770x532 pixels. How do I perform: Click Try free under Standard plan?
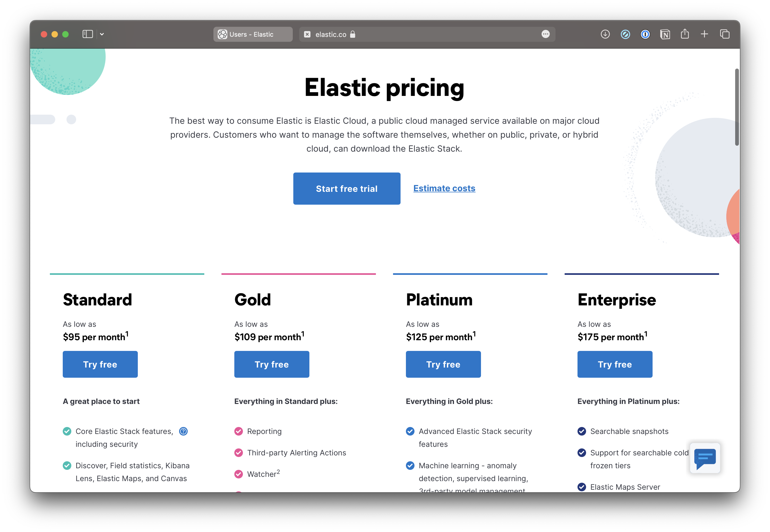[x=100, y=364]
